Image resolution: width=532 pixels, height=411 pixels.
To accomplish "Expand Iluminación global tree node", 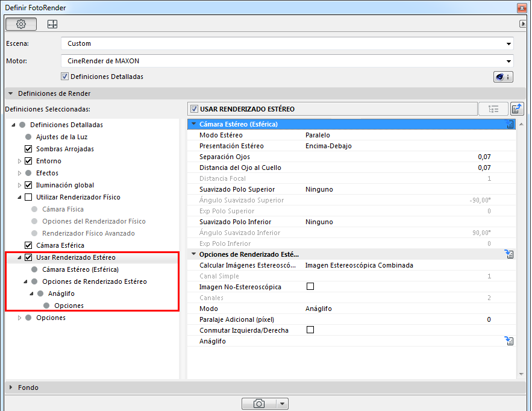I will [19, 185].
